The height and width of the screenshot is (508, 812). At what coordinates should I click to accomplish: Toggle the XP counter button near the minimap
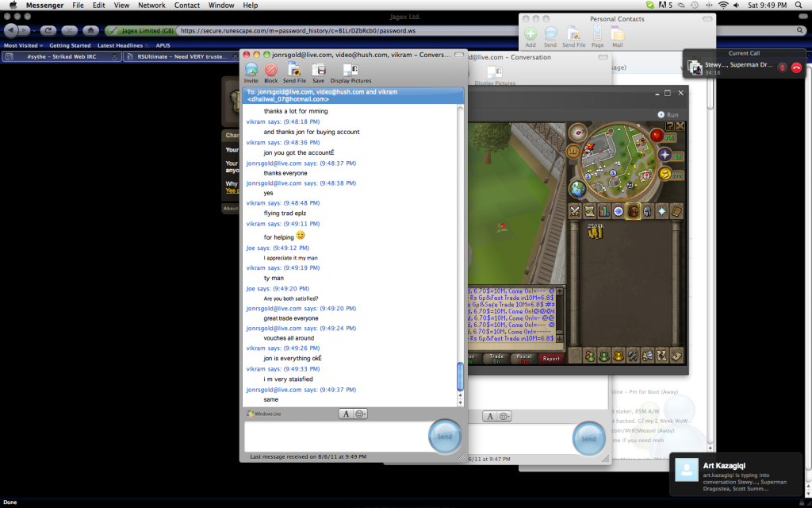(574, 152)
